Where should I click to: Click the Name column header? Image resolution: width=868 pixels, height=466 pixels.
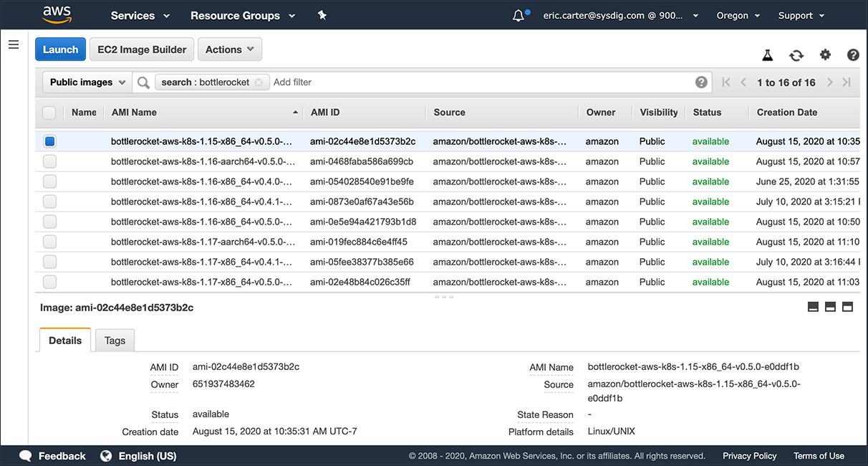pos(84,113)
